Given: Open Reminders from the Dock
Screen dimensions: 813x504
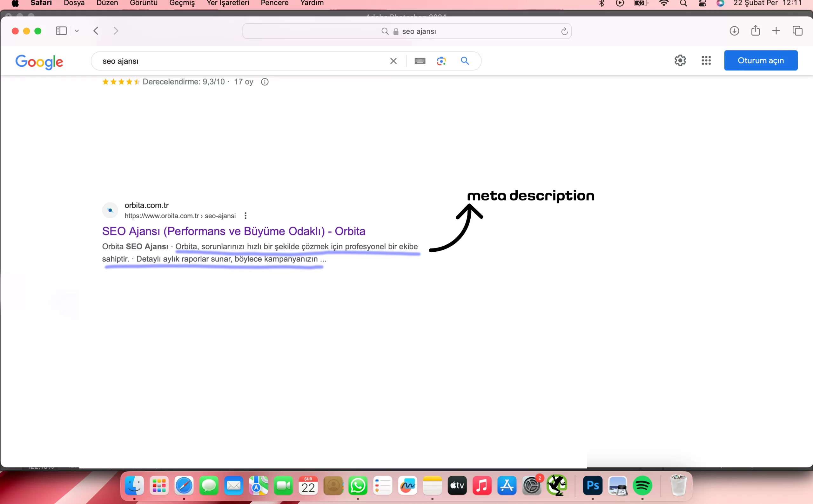Looking at the screenshot, I should coord(383,486).
